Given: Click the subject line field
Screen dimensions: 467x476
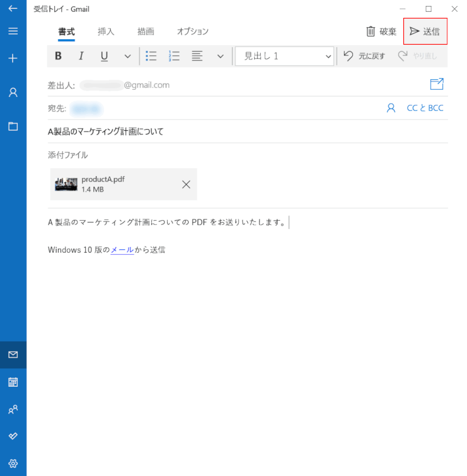Looking at the screenshot, I should pyautogui.click(x=238, y=131).
